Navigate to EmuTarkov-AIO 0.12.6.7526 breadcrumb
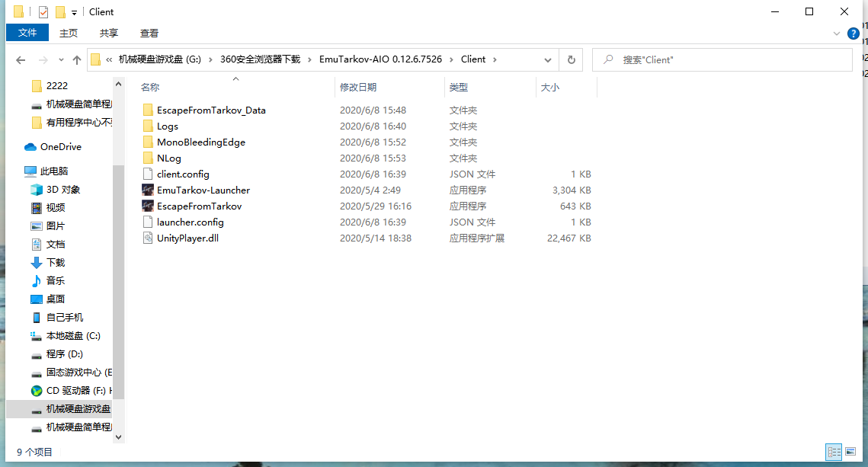Screen dimensions: 868x467 381,59
